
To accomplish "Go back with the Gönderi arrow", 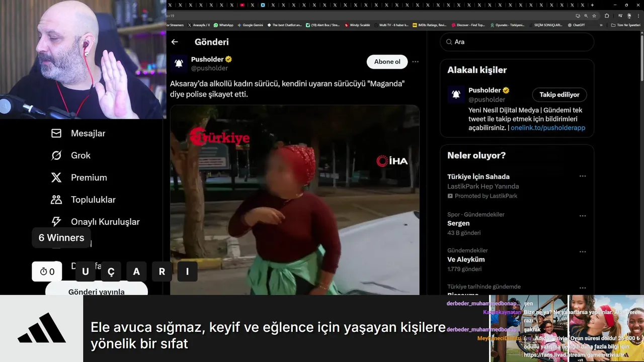I will point(175,42).
